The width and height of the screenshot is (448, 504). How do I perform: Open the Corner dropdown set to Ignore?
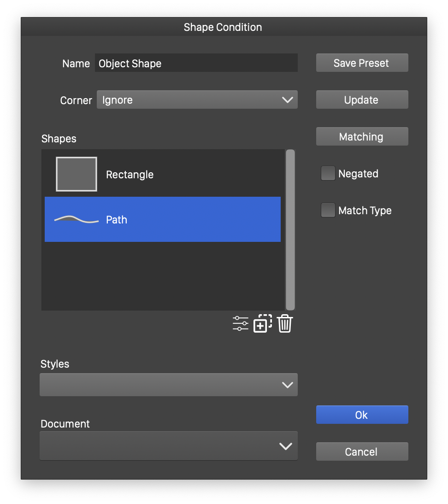197,100
